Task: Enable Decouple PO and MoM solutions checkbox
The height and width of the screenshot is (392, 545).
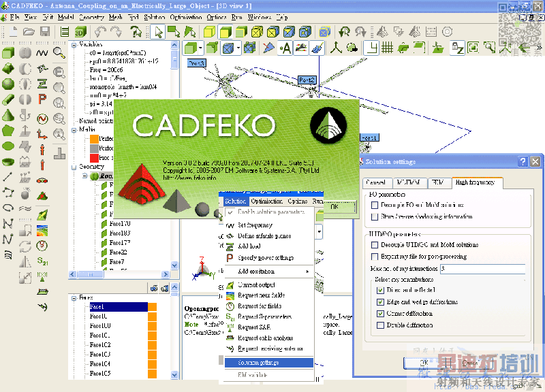Action: coord(374,206)
